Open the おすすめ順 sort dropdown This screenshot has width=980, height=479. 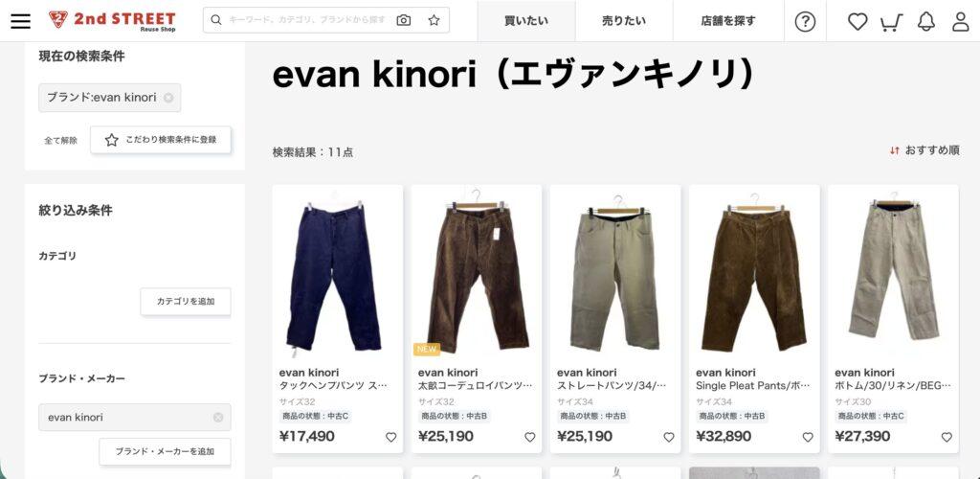(924, 150)
